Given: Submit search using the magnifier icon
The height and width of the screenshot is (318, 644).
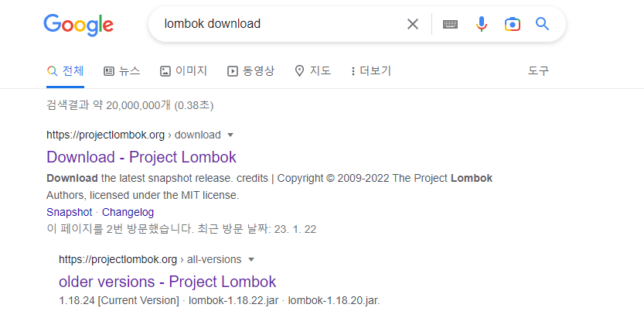Looking at the screenshot, I should (542, 24).
